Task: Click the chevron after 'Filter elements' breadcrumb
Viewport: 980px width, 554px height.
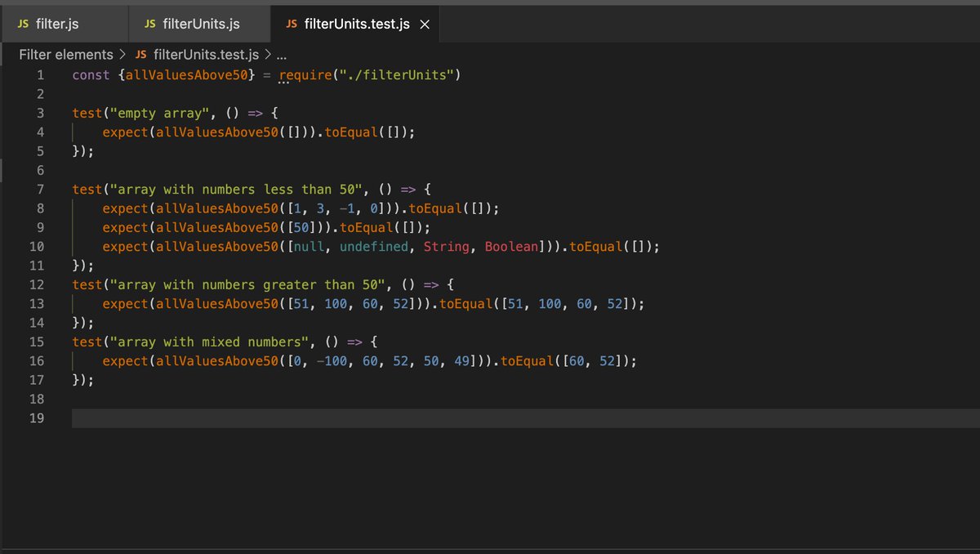Action: [122, 55]
